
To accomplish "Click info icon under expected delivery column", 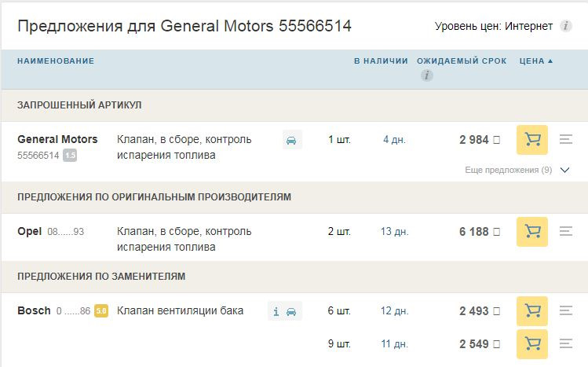I will (x=426, y=75).
